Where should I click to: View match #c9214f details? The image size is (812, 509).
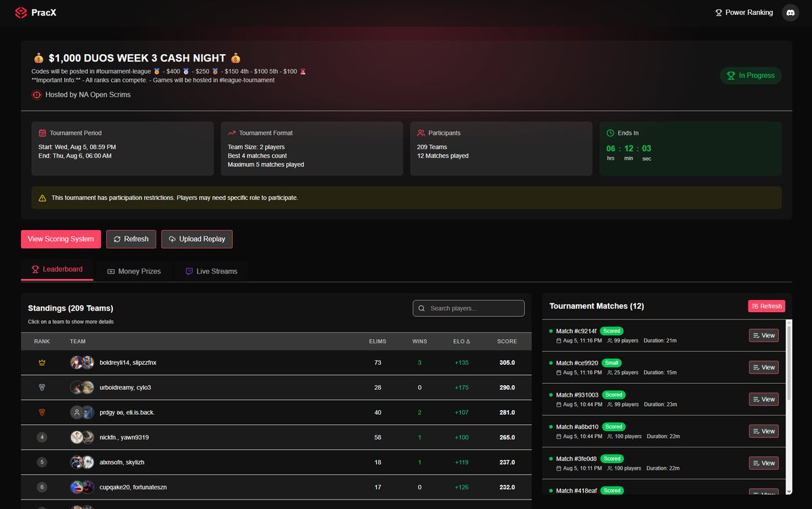(x=764, y=335)
